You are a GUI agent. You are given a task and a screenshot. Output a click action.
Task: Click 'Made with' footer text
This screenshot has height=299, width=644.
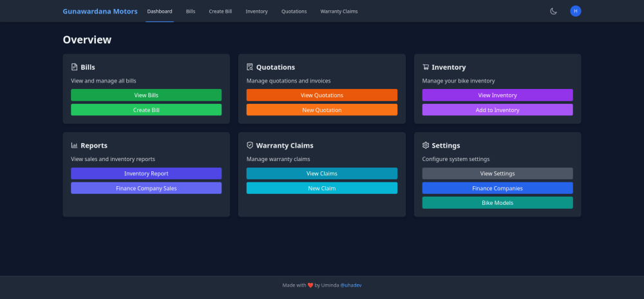tap(294, 285)
